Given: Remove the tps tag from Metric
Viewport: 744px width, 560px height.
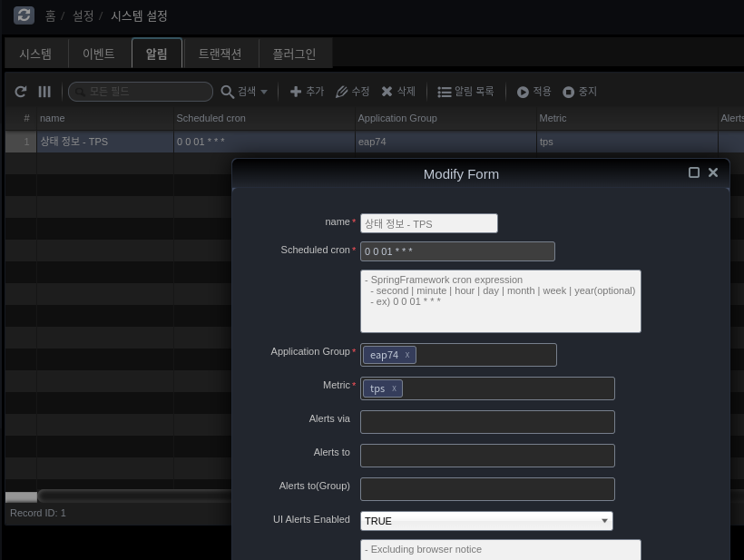Looking at the screenshot, I should click(394, 388).
